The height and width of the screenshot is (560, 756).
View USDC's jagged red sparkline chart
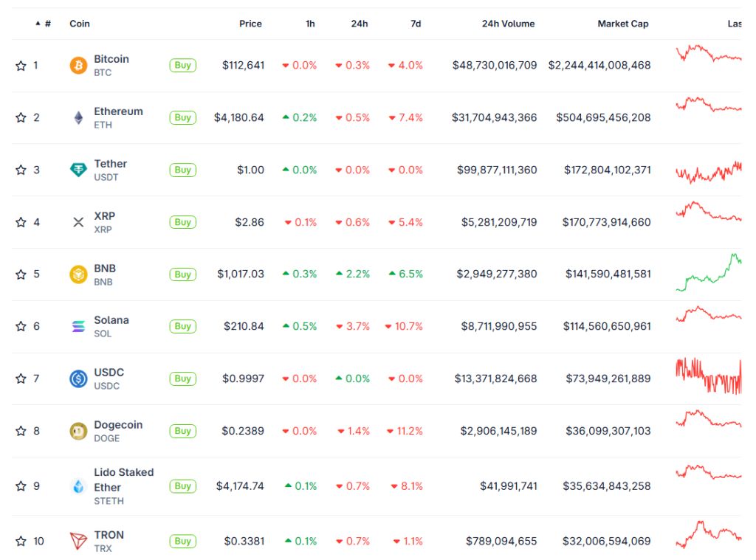coord(709,376)
